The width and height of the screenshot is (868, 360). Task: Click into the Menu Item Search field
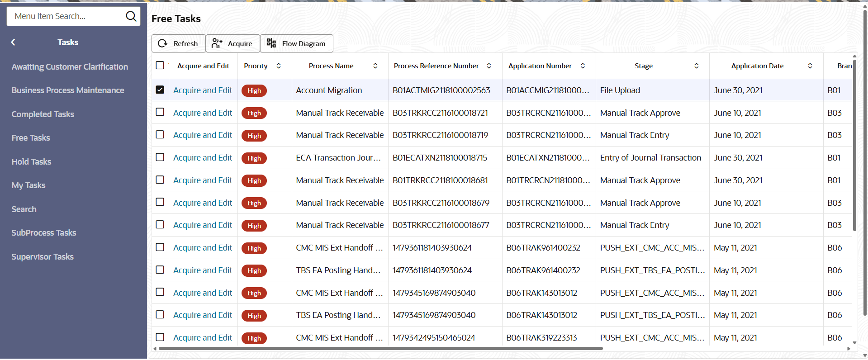(68, 16)
